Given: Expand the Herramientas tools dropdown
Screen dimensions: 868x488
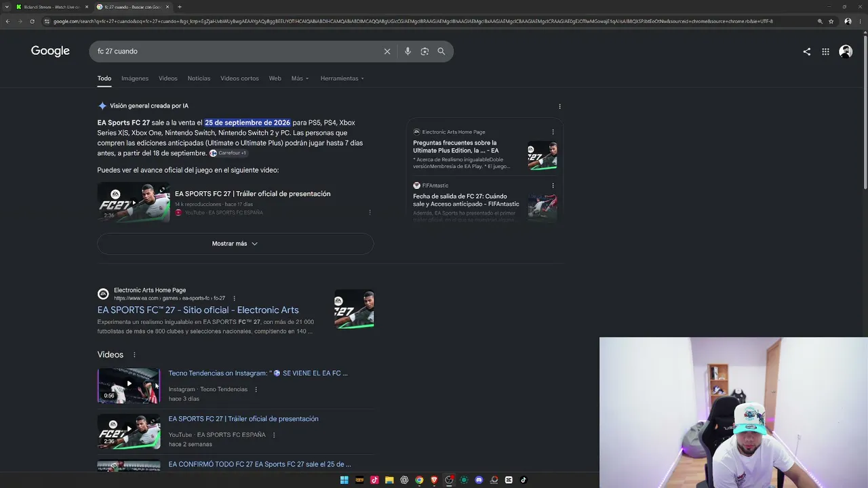Looking at the screenshot, I should [342, 79].
